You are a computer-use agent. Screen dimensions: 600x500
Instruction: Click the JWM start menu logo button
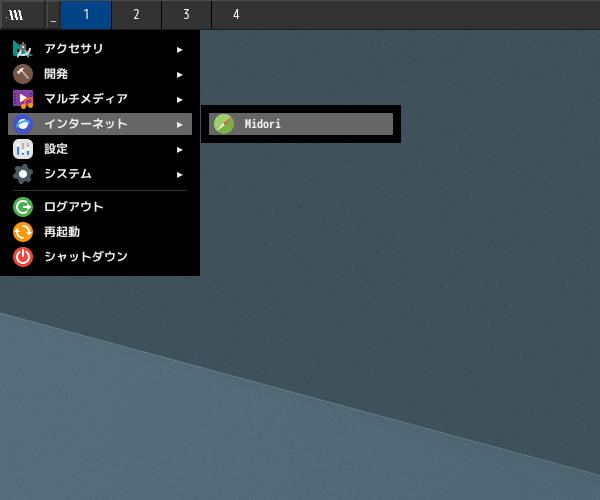pos(22,15)
